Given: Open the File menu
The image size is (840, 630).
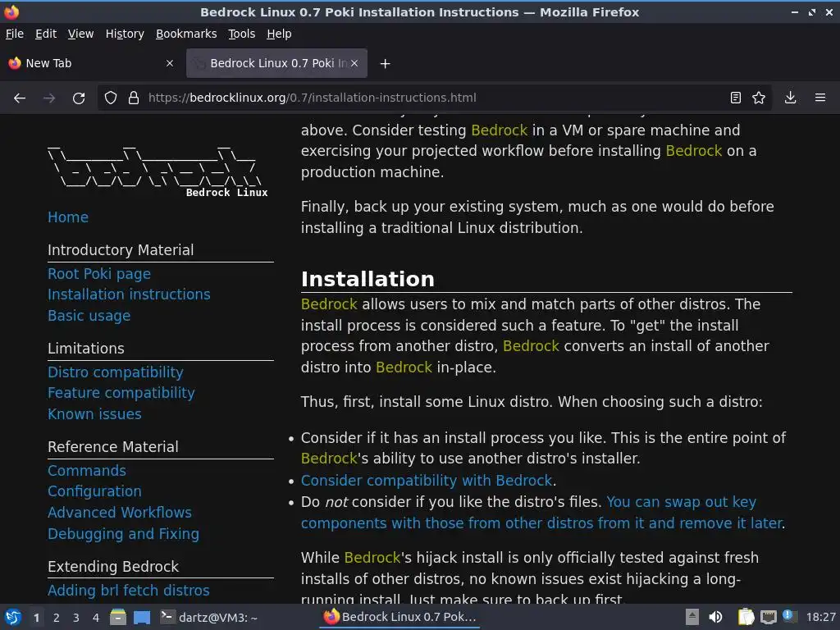Looking at the screenshot, I should 15,34.
